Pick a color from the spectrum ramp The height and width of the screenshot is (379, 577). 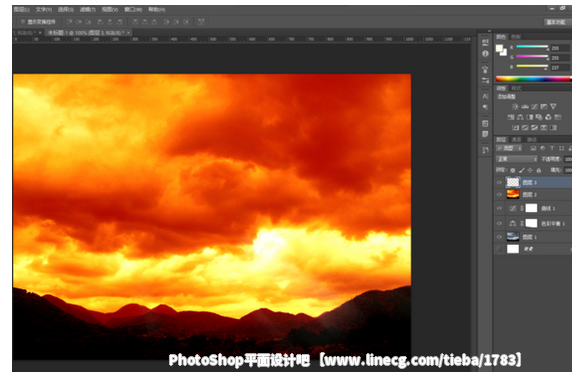533,79
